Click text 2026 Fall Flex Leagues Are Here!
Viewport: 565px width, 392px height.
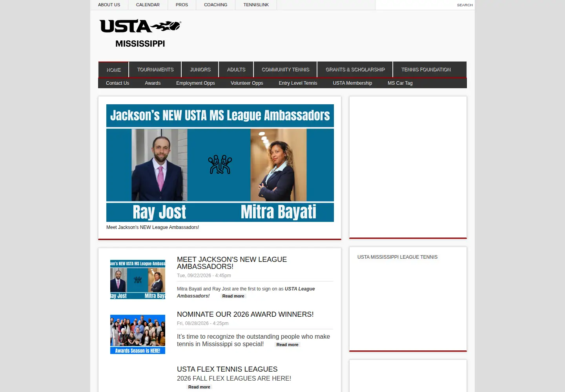[x=234, y=379]
